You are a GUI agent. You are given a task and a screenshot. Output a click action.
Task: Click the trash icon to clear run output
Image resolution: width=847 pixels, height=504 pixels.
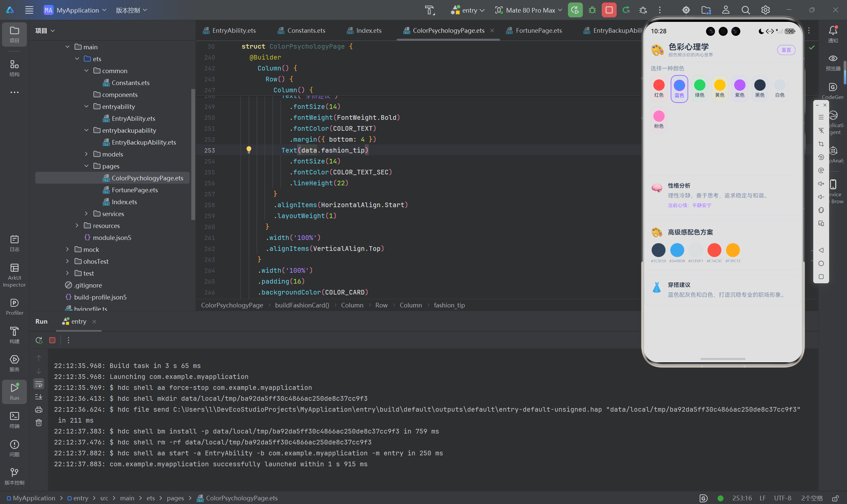point(39,423)
